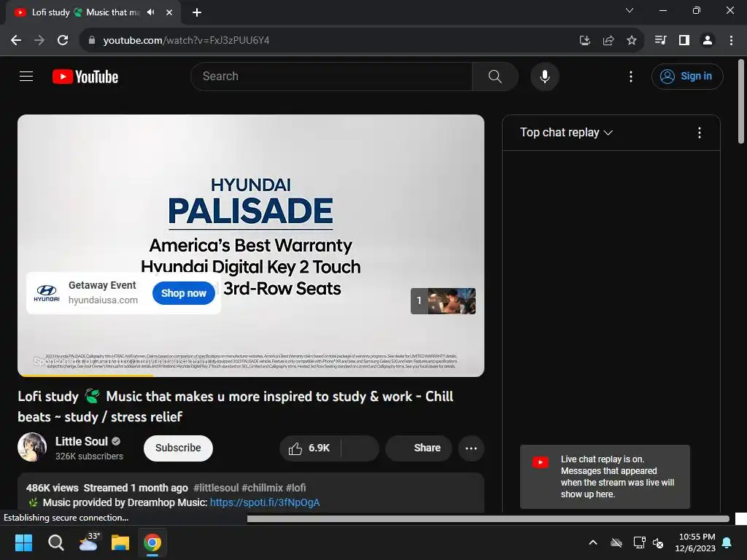Open media controls icon in Chrome toolbar
Image resolution: width=747 pixels, height=560 pixels.
660,40
